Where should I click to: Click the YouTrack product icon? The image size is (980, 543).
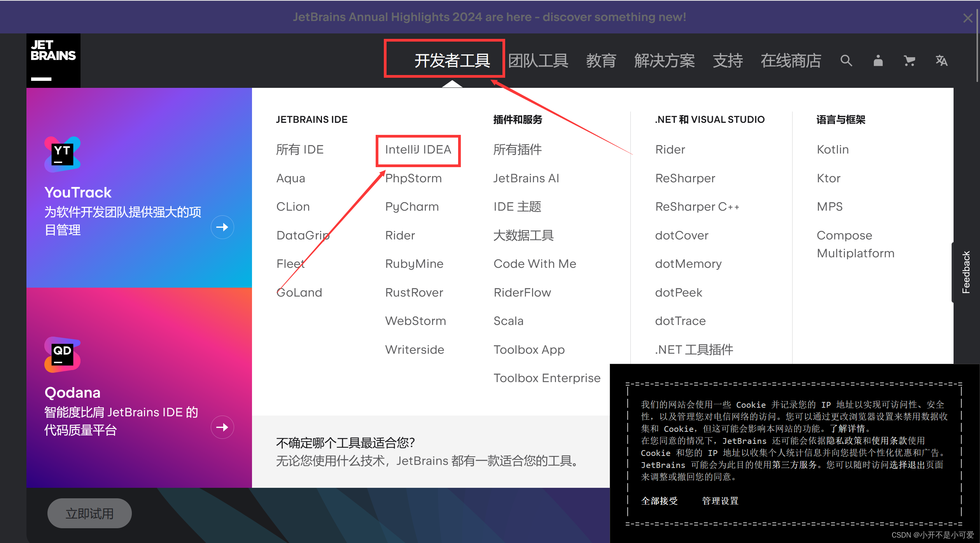62,154
